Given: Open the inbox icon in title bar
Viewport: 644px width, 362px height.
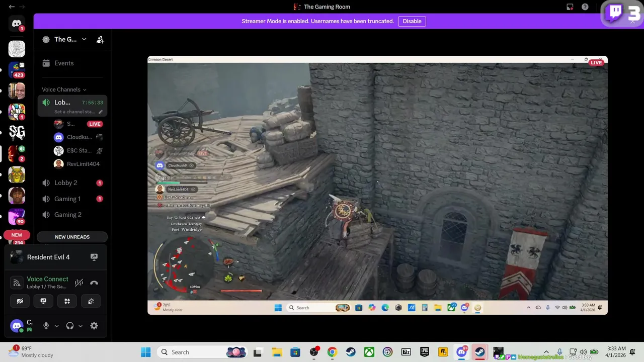Looking at the screenshot, I should [x=570, y=7].
